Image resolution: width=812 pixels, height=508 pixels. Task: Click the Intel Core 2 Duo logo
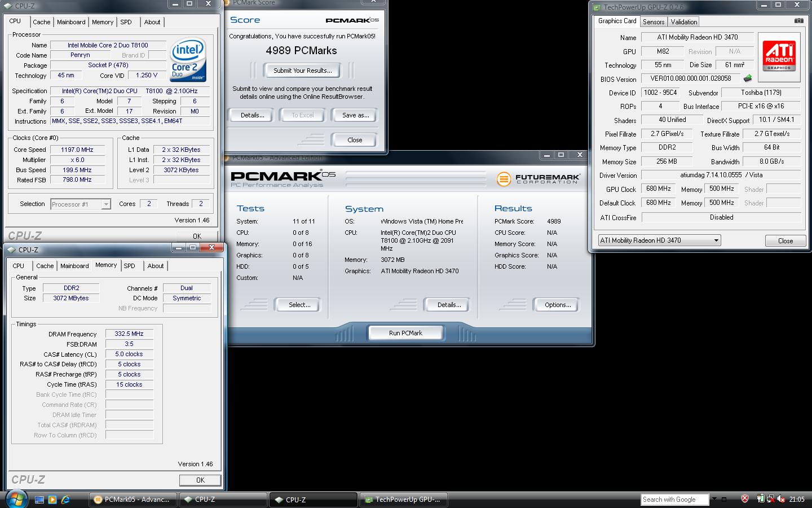188,60
